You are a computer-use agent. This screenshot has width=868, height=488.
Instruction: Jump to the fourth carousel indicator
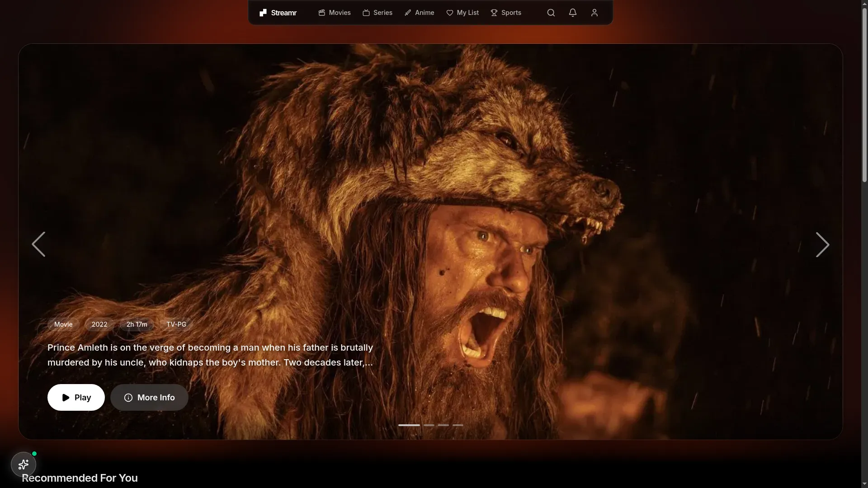458,425
